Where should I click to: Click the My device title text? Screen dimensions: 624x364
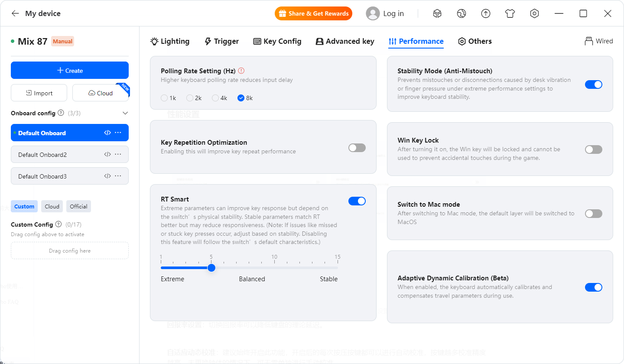click(x=43, y=13)
